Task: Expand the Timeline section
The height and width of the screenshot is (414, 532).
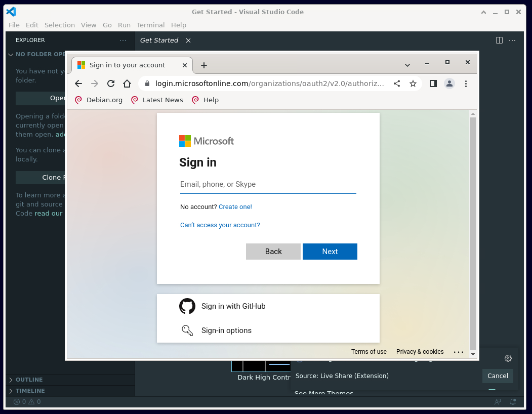Action: pos(30,391)
